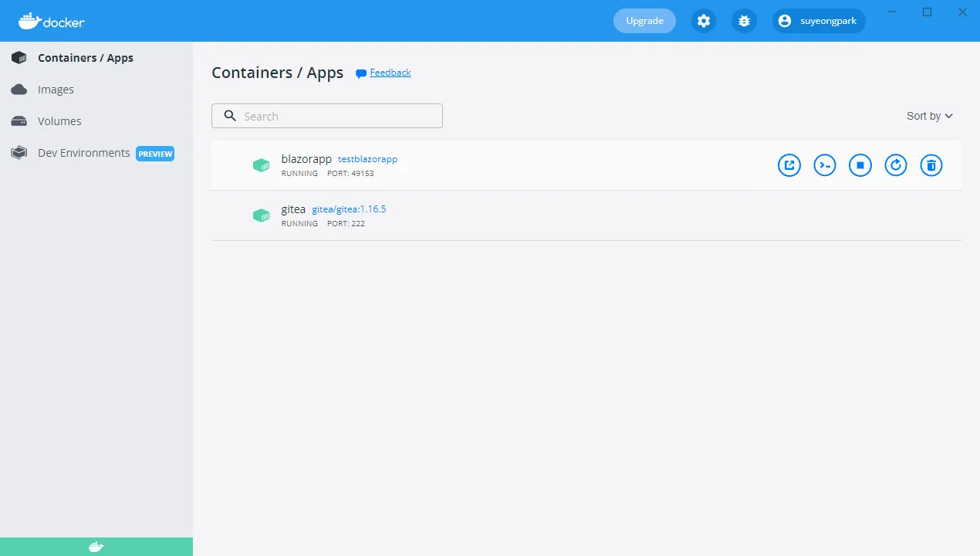This screenshot has height=556, width=980.
Task: Click the gitea container icon
Action: (x=262, y=215)
